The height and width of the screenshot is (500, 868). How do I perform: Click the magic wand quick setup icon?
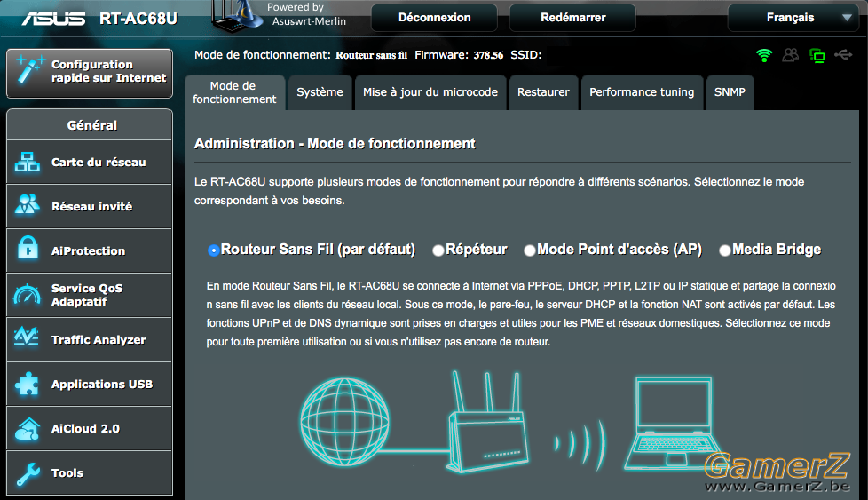click(30, 70)
